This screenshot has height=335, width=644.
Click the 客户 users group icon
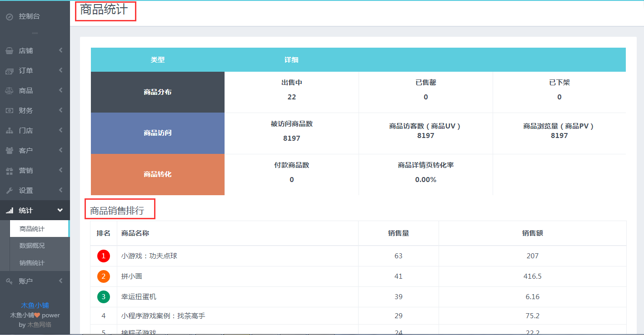(9, 151)
